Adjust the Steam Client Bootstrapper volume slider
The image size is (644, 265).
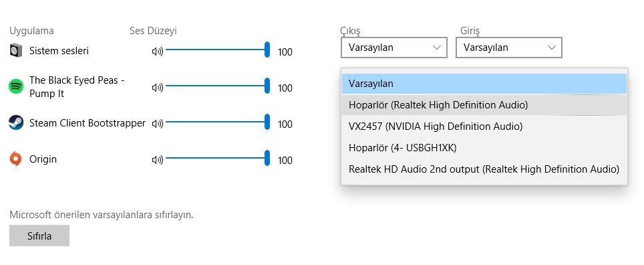[x=218, y=122]
